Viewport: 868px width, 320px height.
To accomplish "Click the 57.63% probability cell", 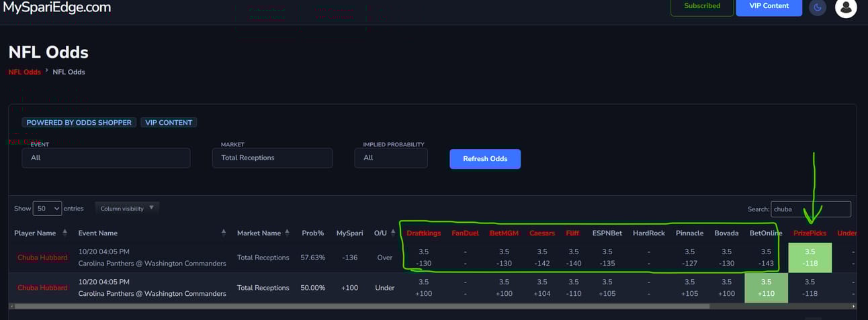I will pyautogui.click(x=313, y=258).
